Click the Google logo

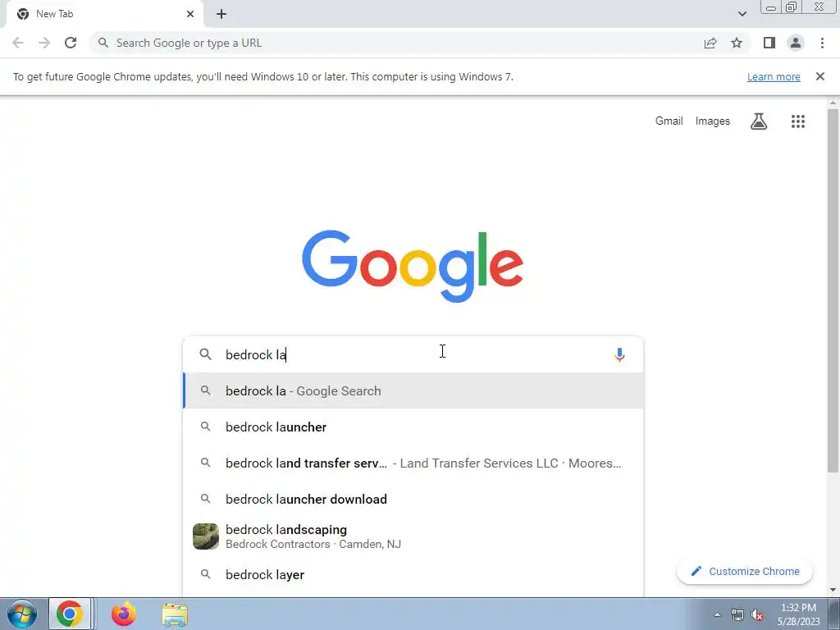413,267
